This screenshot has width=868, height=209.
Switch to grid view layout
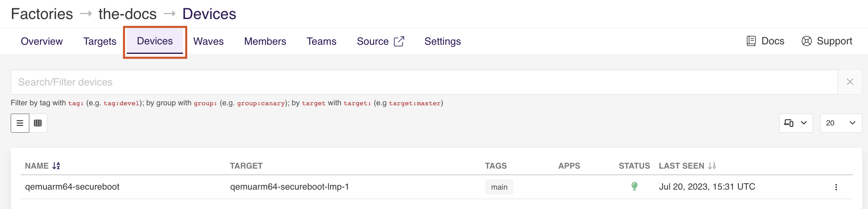38,123
